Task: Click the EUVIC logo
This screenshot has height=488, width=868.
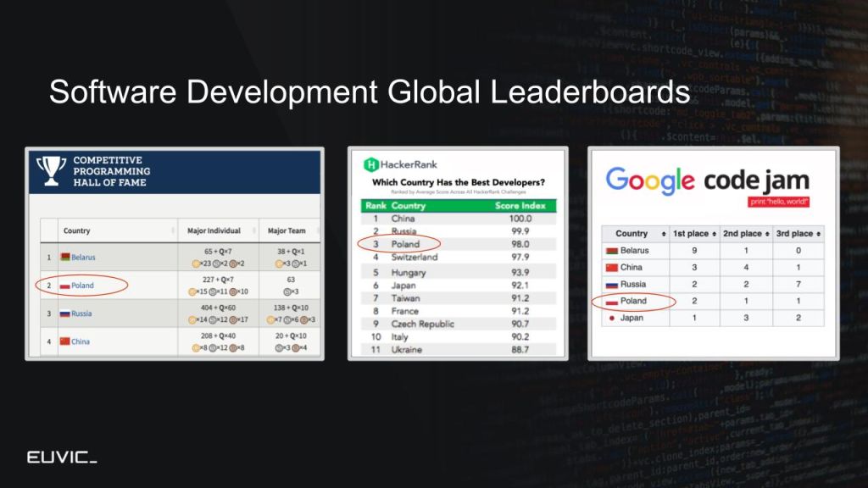Action: coord(62,457)
